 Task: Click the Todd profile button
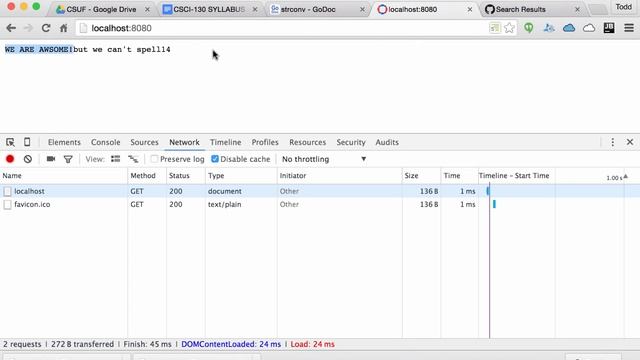click(623, 7)
